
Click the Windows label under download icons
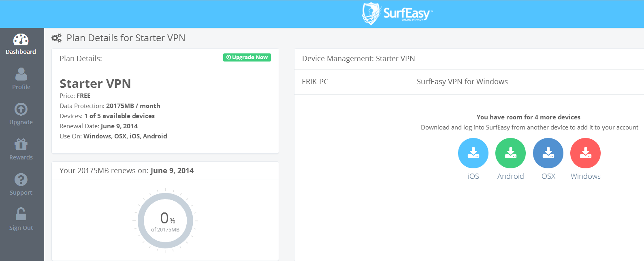586,176
